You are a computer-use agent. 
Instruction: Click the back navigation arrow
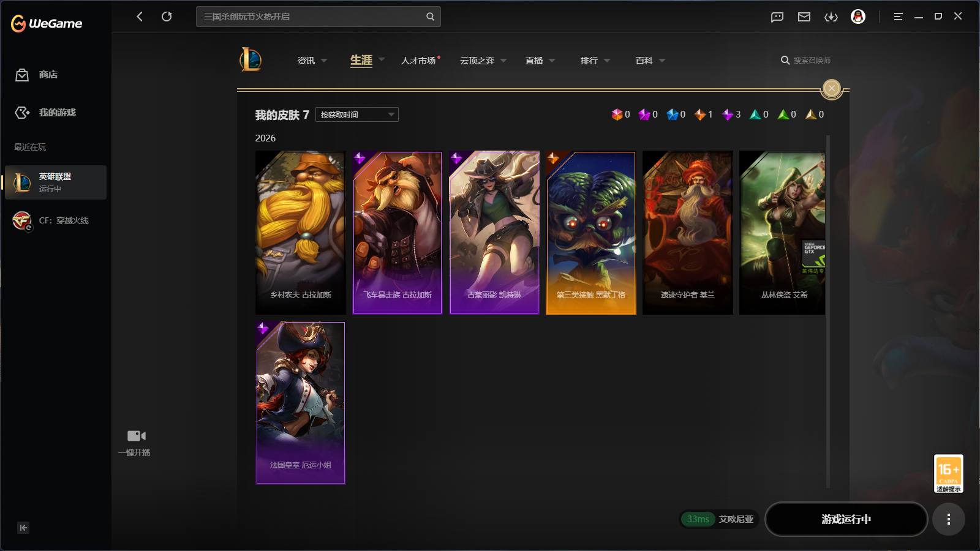pos(140,17)
